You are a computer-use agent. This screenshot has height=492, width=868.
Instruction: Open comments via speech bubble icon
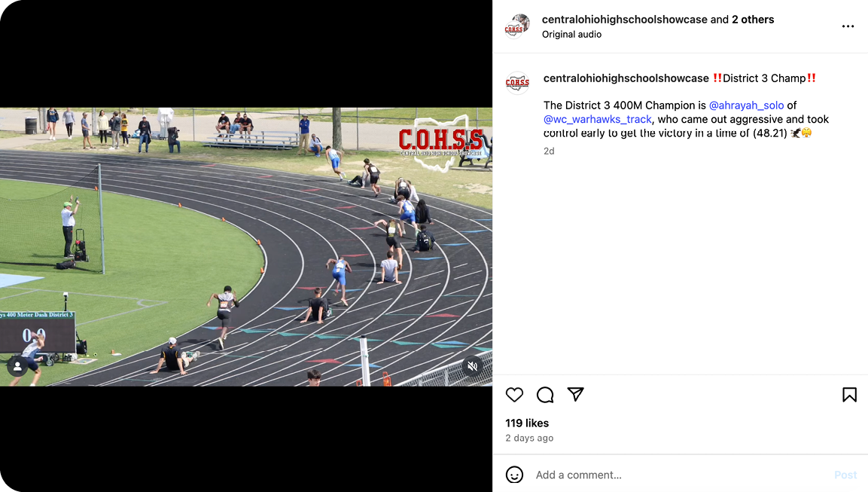[545, 395]
